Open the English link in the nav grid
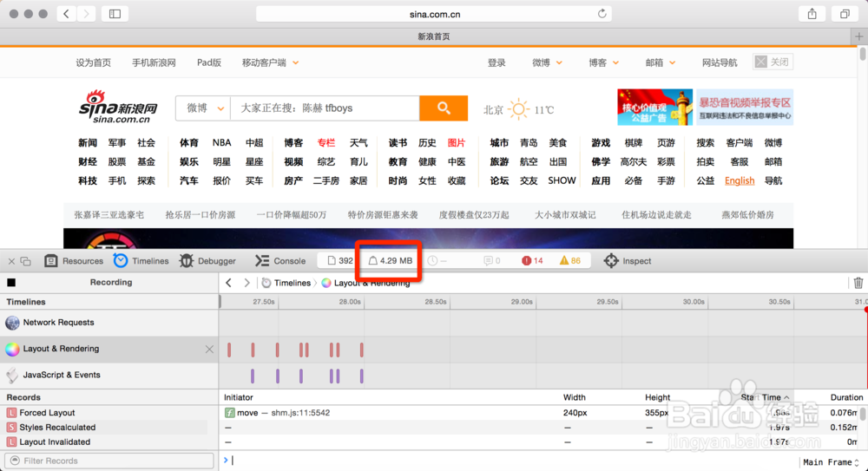This screenshot has width=868, height=471. [740, 180]
